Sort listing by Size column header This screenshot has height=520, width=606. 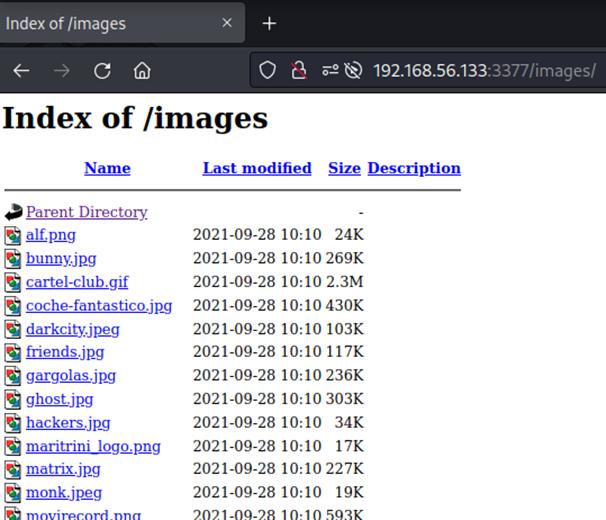click(344, 168)
